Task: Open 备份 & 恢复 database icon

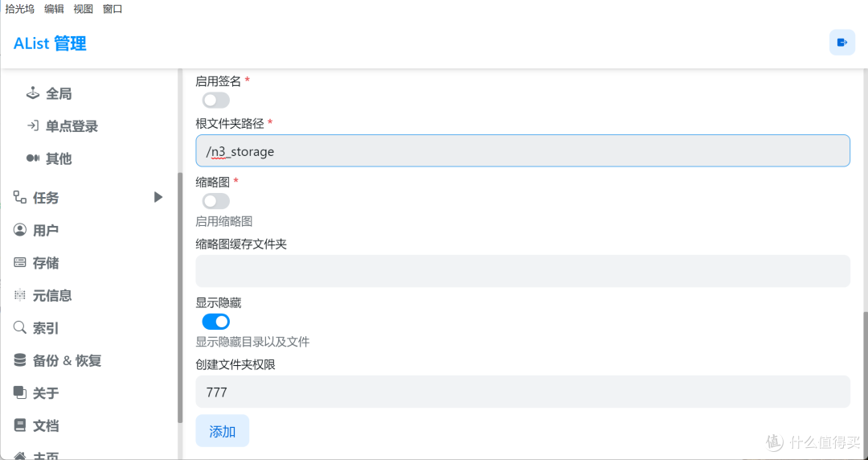Action: point(20,361)
